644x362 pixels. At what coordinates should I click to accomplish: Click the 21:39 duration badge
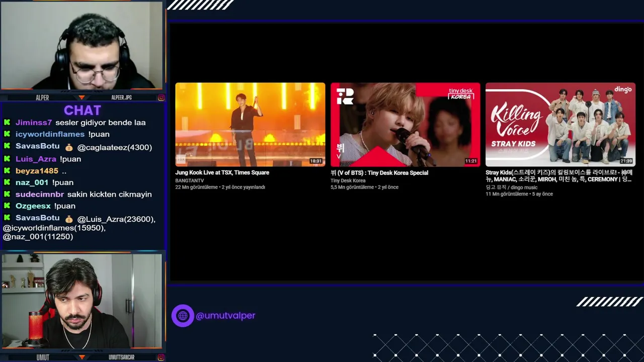point(625,161)
